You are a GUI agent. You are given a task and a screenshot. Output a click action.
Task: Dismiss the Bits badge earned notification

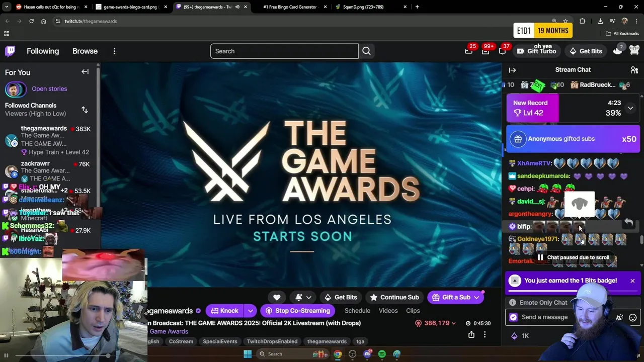632,281
